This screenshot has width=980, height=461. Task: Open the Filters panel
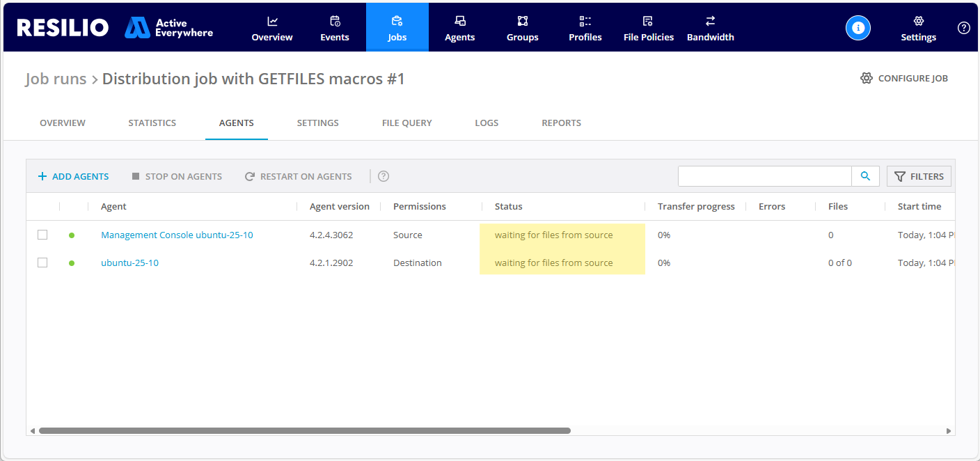point(919,176)
